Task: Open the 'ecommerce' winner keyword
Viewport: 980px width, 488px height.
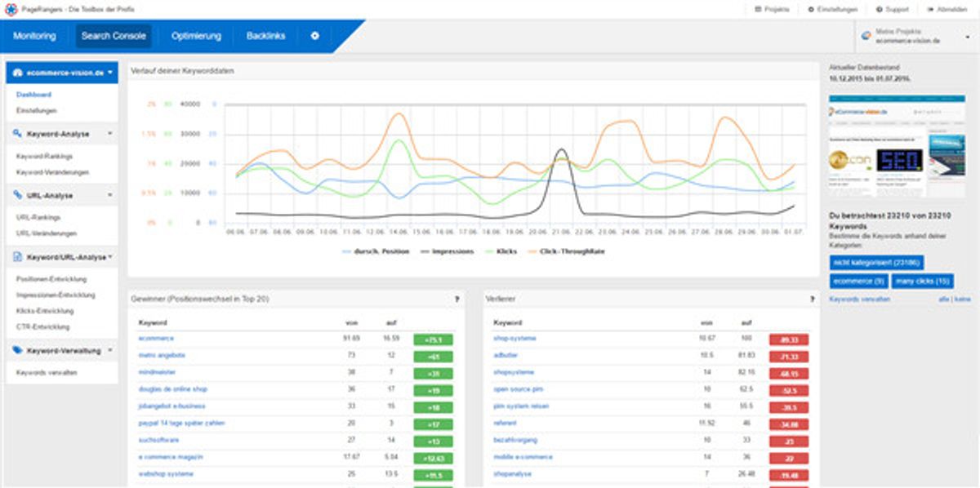Action: tap(156, 338)
